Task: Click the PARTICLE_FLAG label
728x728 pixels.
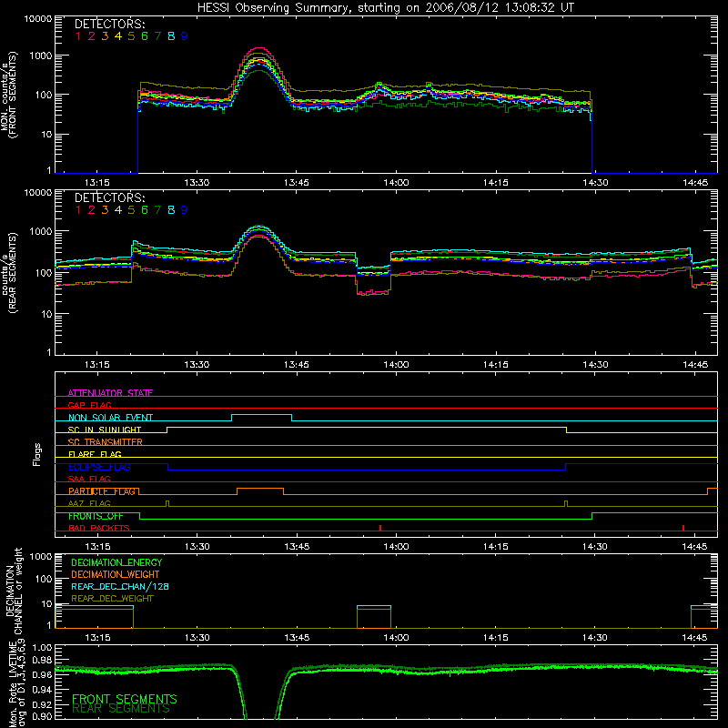Action: pos(102,490)
